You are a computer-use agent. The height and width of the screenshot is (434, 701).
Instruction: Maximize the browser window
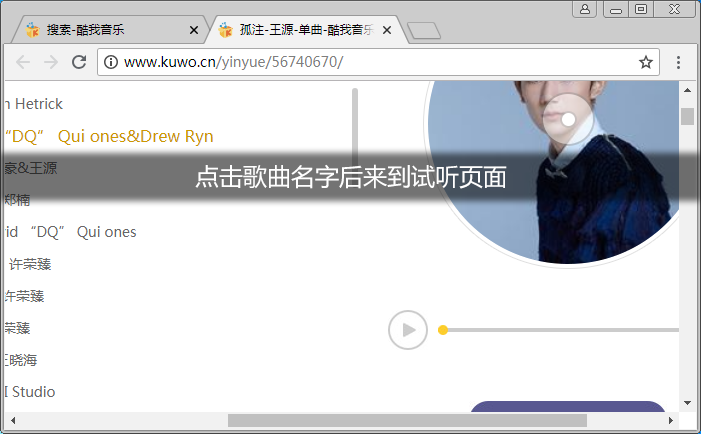[x=641, y=9]
